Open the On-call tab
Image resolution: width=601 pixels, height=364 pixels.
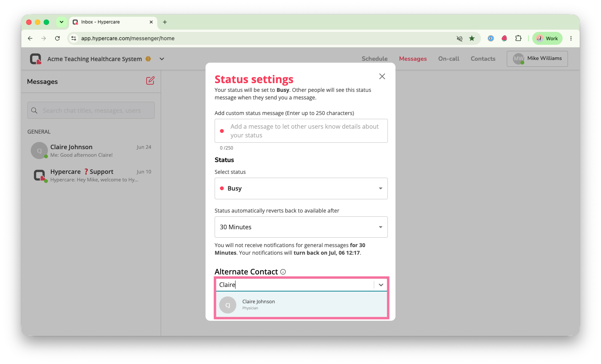(449, 59)
